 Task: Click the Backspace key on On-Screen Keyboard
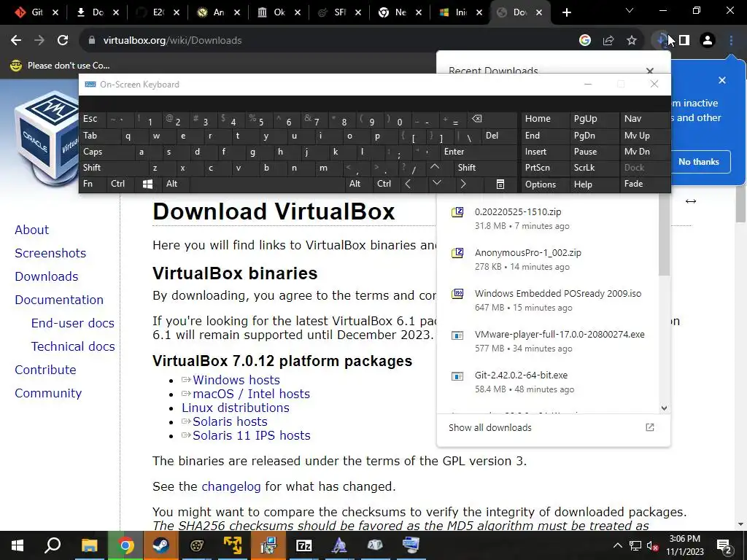coord(477,119)
